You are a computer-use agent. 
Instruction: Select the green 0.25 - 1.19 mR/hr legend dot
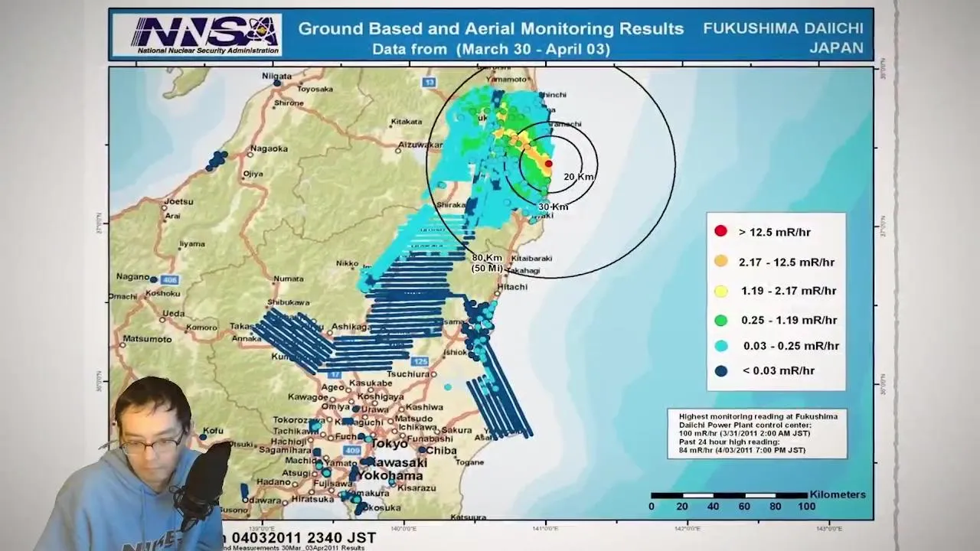[720, 320]
